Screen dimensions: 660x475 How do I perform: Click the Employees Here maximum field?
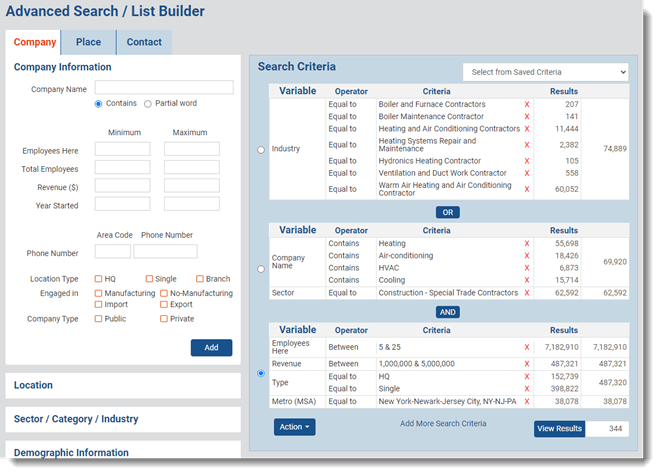192,149
